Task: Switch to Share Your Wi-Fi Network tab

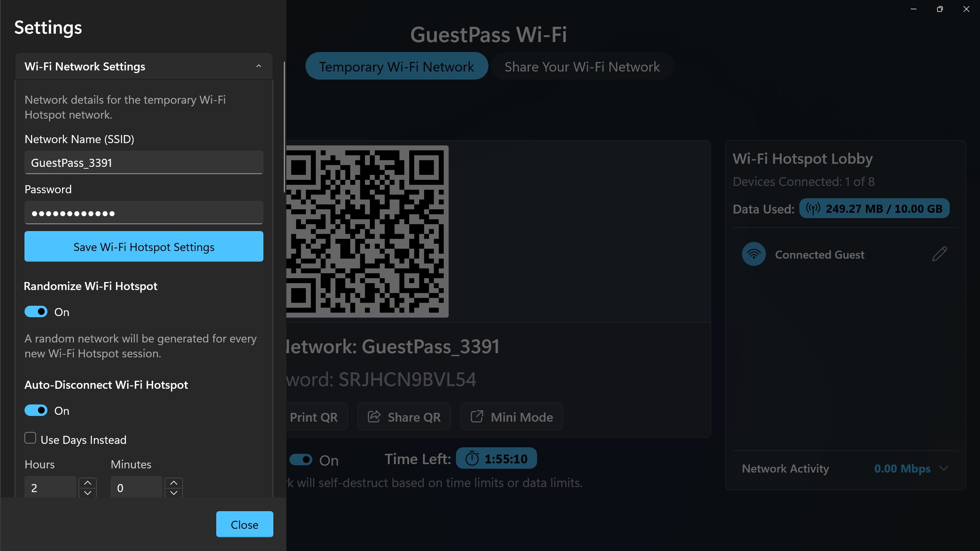Action: [582, 66]
